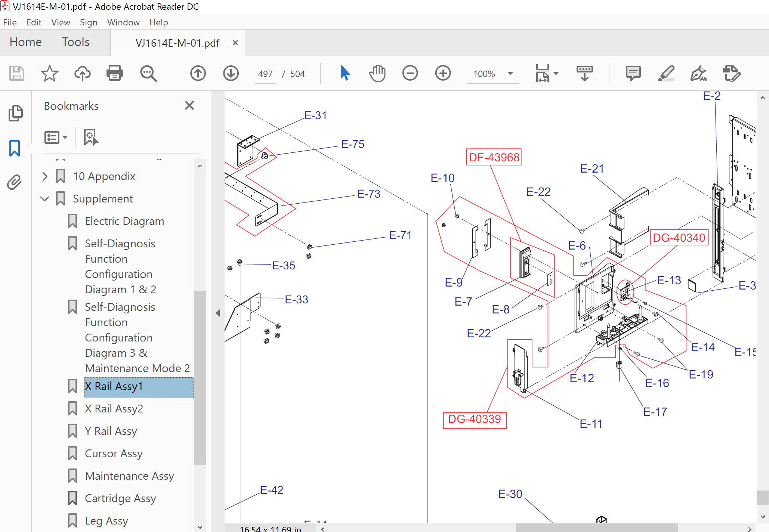This screenshot has height=532, width=769.
Task: Expand the 10 Appendix bookmark
Action: point(45,176)
